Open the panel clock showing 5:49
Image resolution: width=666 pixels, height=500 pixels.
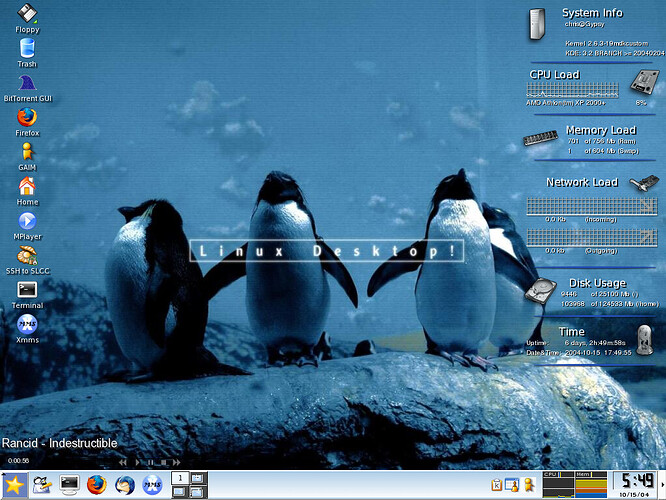(634, 485)
